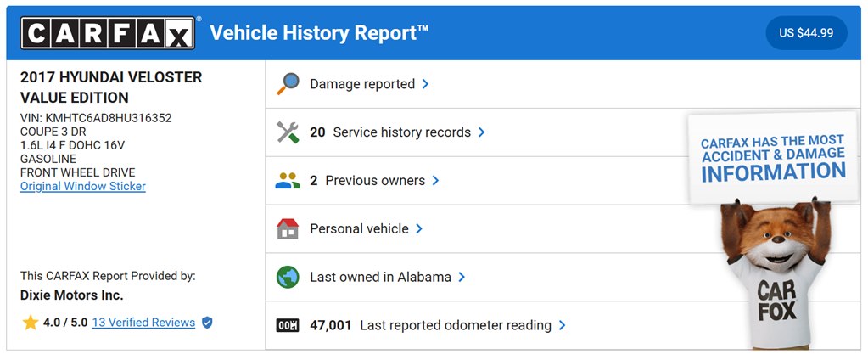This screenshot has width=868, height=360.
Task: Open Service history records text
Action: click(402, 132)
